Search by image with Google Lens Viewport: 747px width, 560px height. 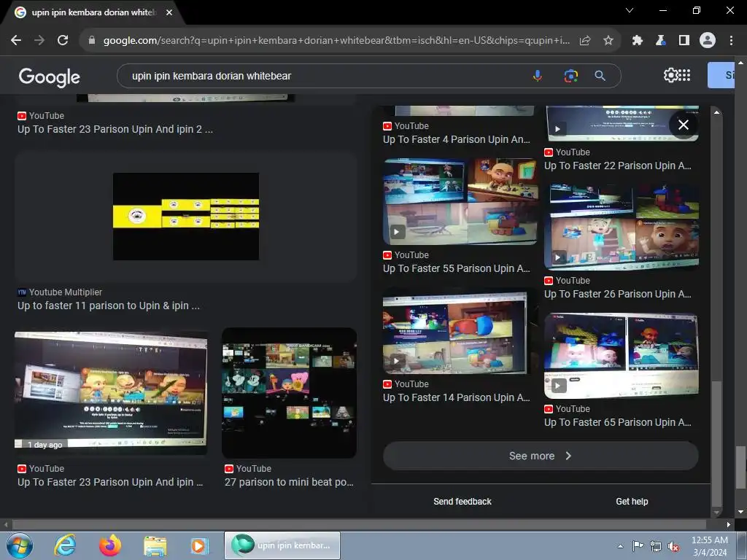pyautogui.click(x=570, y=76)
